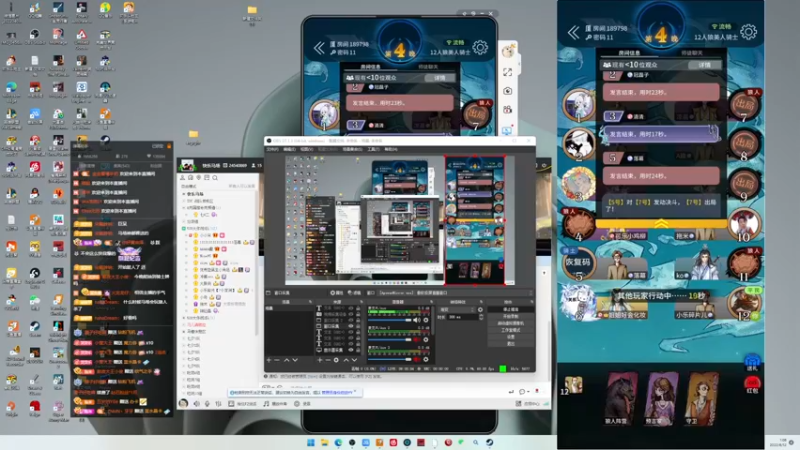Open File Explorer from the taskbar
The width and height of the screenshot is (800, 450).
[x=324, y=442]
